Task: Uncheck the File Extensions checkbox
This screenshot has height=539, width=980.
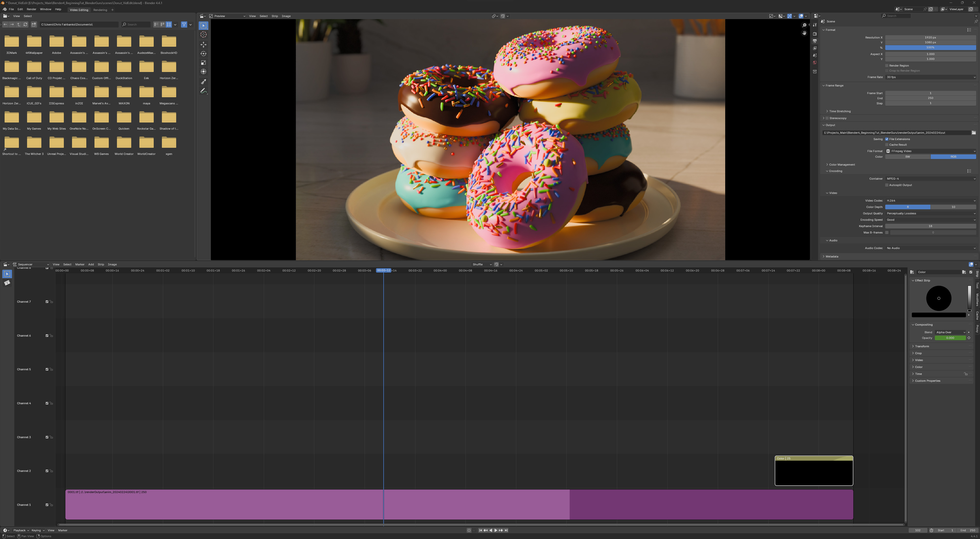Action: coord(887,139)
